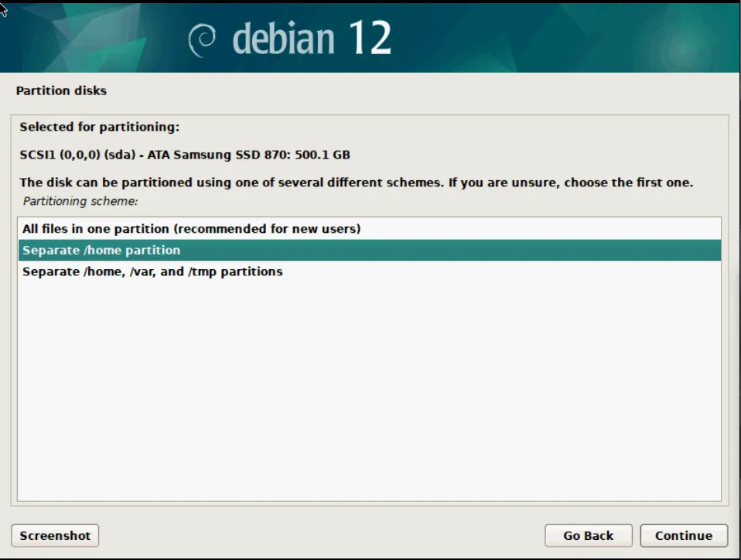
Task: Choose Separate /home partition option
Action: [x=370, y=250]
